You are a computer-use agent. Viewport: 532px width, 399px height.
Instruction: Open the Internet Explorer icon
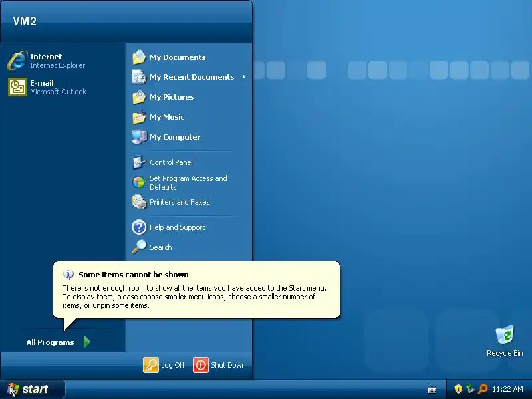coord(17,61)
